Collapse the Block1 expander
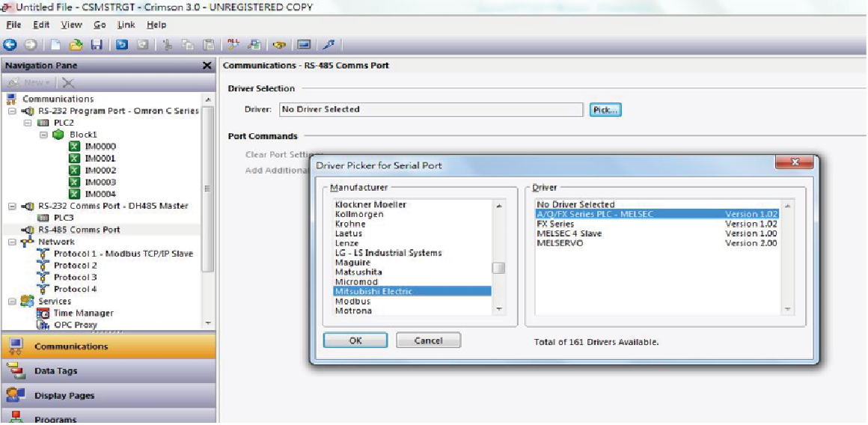 coord(43,135)
